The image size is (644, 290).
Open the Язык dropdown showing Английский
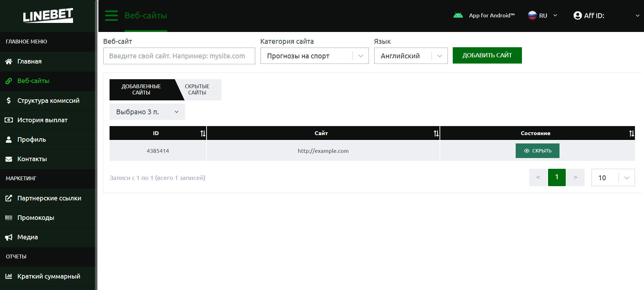coord(411,56)
